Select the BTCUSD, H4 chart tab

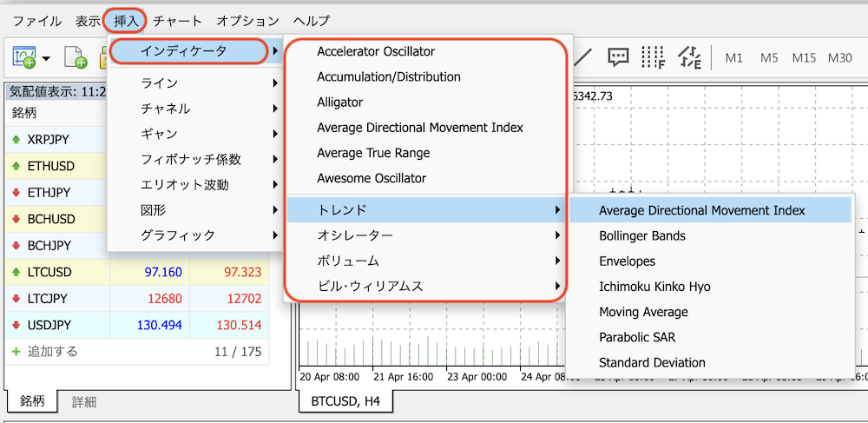[345, 401]
